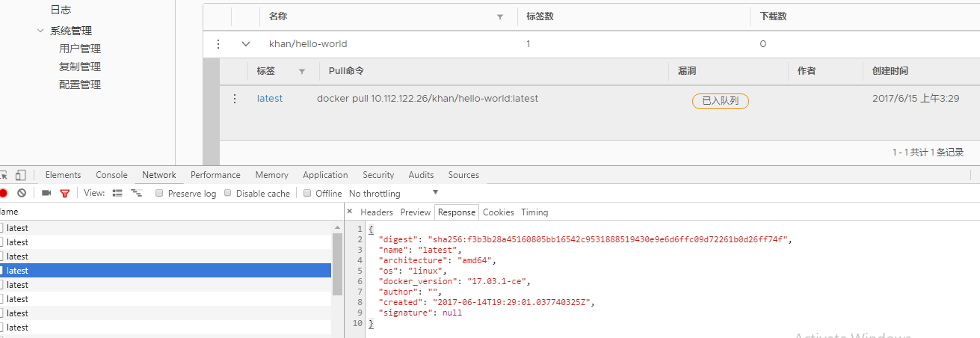The image size is (980, 338).
Task: Stop recording with the red record button
Action: click(x=3, y=193)
